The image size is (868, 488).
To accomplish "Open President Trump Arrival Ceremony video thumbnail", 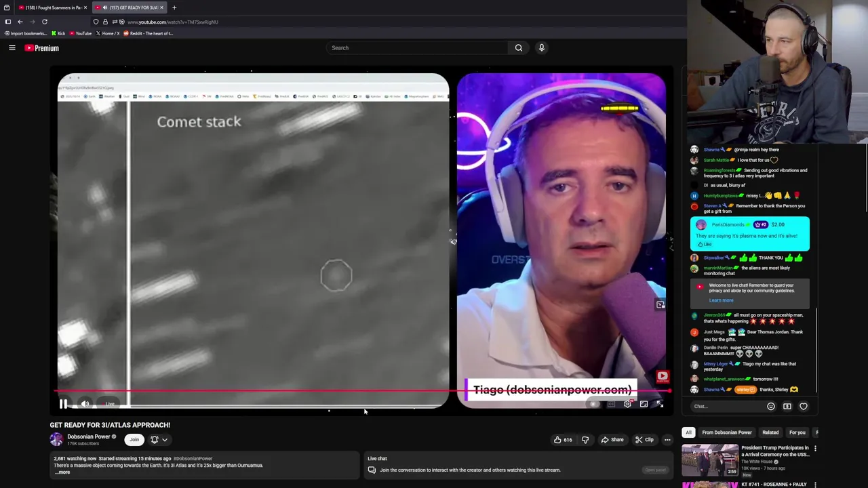I will point(710,460).
